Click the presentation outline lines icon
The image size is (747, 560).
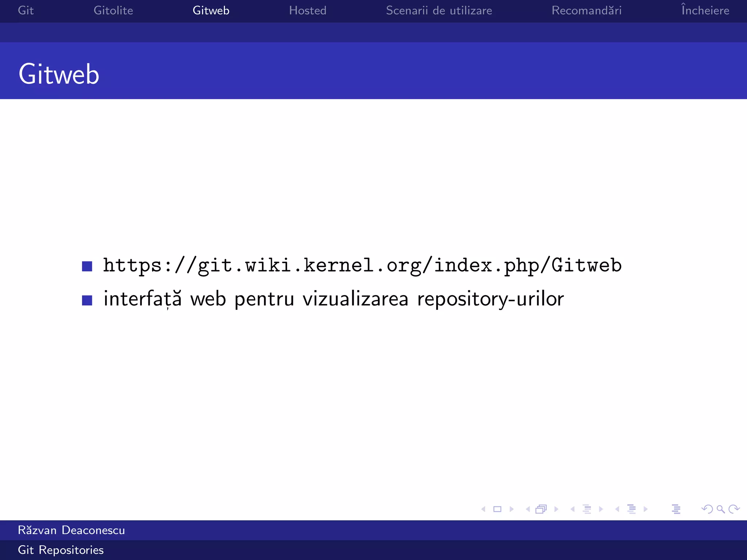pyautogui.click(x=676, y=509)
